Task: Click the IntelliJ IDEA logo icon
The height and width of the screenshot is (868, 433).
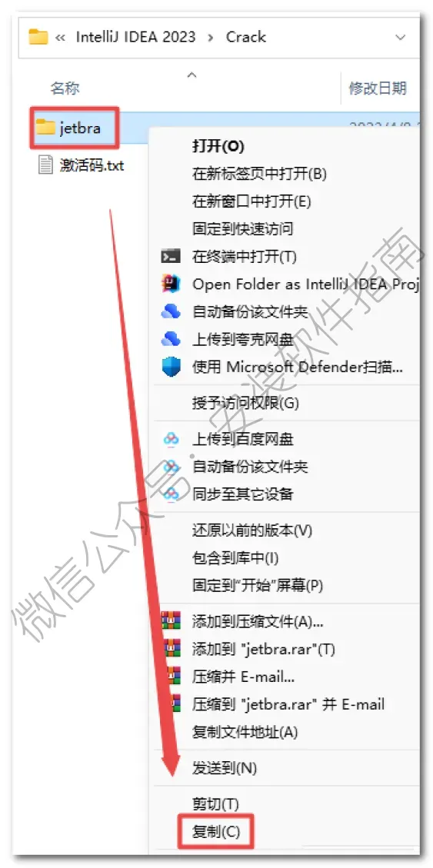Action: (x=171, y=284)
